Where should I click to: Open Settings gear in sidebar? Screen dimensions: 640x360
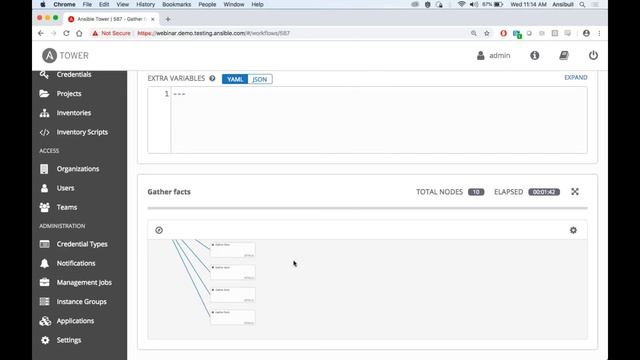(x=45, y=340)
